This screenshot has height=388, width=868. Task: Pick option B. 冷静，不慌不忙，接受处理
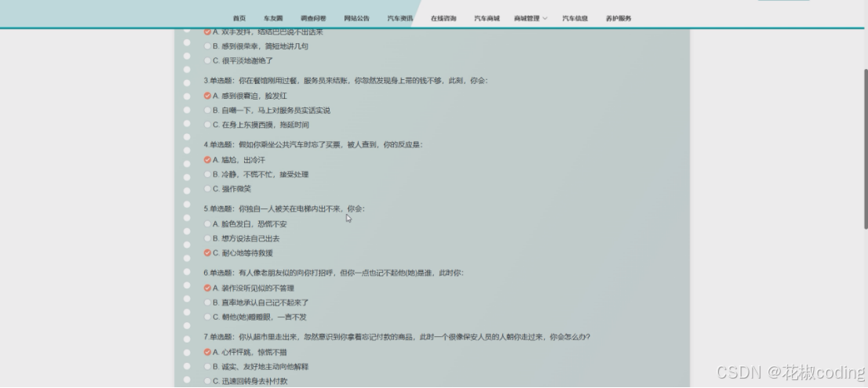tap(208, 174)
